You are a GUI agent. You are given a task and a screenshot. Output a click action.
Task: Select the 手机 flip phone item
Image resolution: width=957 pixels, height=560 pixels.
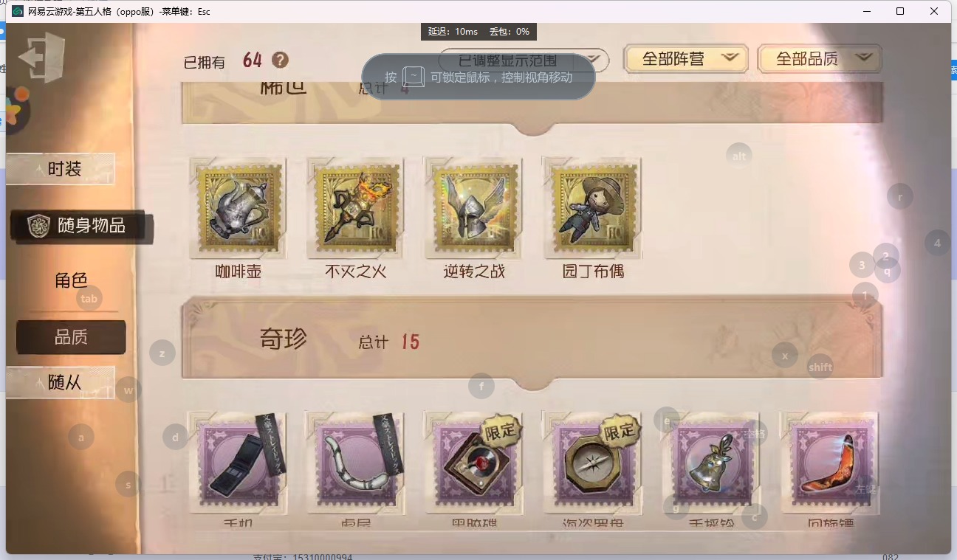pyautogui.click(x=238, y=463)
